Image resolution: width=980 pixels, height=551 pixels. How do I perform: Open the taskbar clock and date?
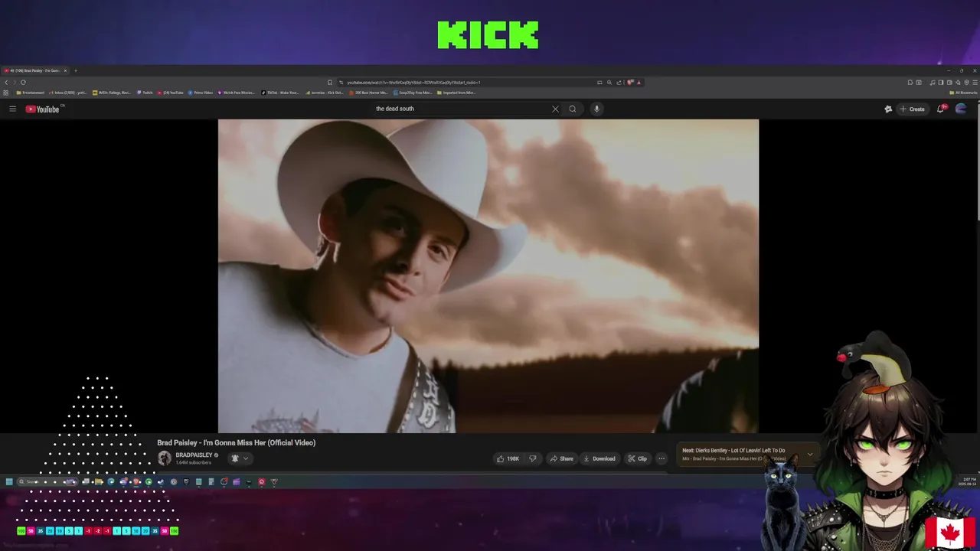click(966, 481)
